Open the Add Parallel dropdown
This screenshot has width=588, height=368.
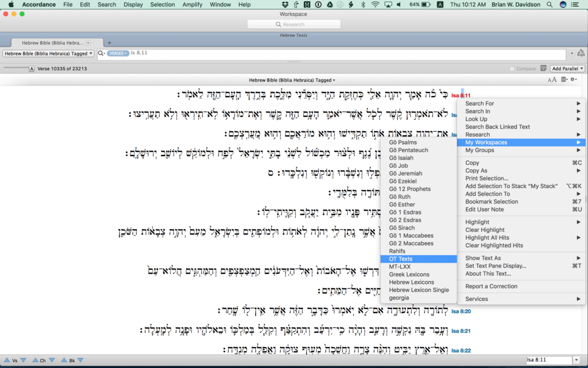[x=567, y=69]
